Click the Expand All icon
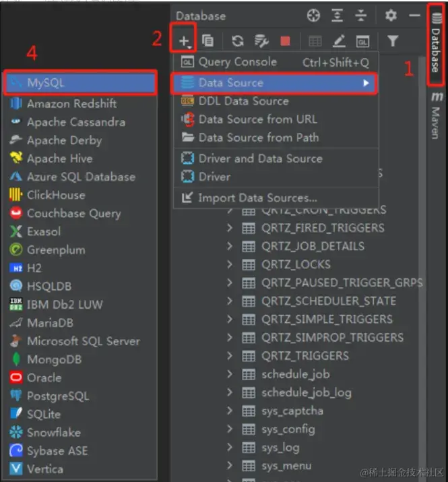The height and width of the screenshot is (482, 448). [x=337, y=15]
